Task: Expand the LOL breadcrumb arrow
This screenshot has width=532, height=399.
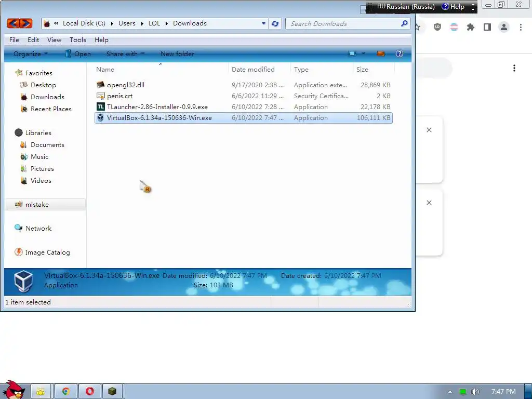Action: [167, 23]
